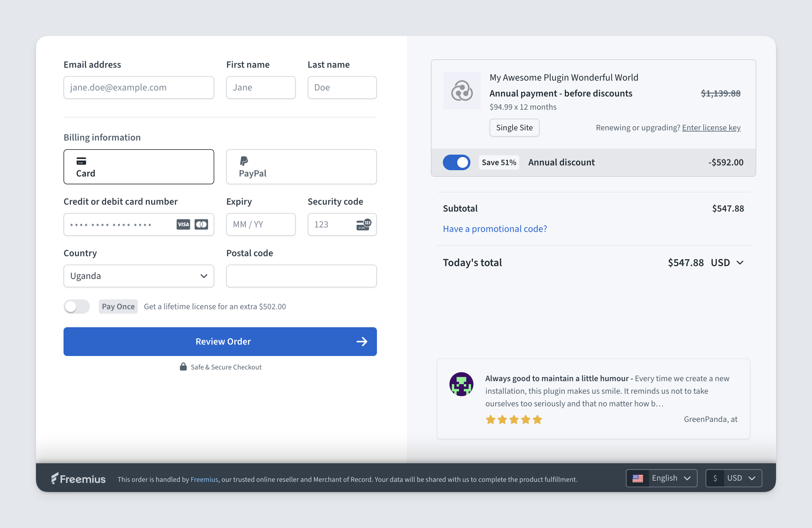The width and height of the screenshot is (812, 528).
Task: Open the Country dropdown showing Uganda
Action: coord(139,276)
